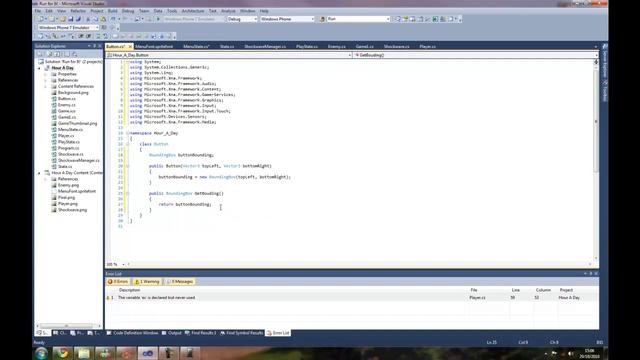The height and width of the screenshot is (360, 640).
Task: Click the Save icon in the toolbar
Action: tap(71, 19)
